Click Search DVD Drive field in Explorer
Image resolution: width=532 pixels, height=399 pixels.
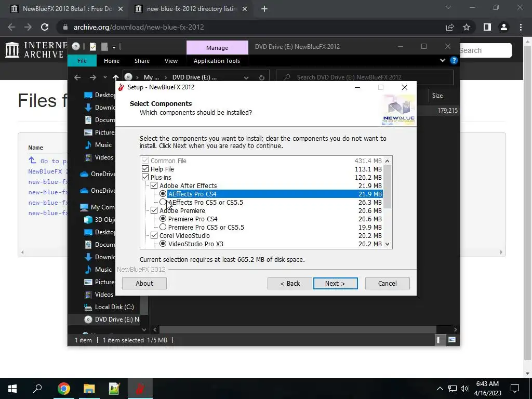(365, 77)
